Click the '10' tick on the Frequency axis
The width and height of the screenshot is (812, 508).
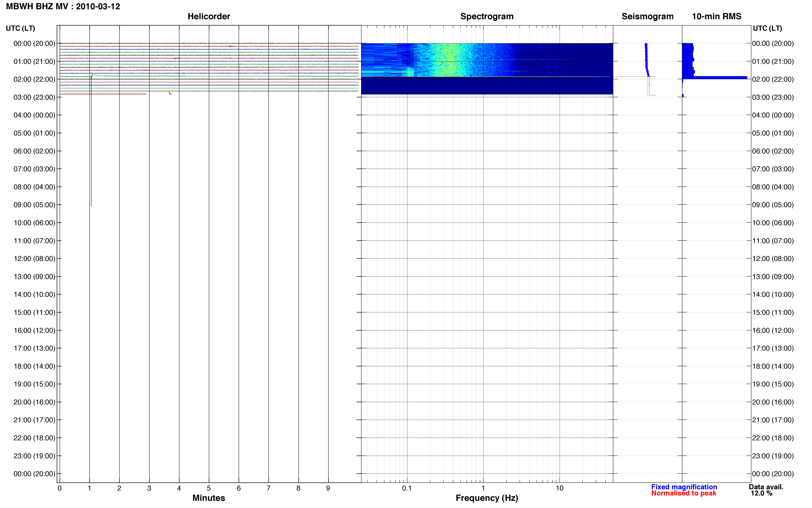click(x=559, y=488)
